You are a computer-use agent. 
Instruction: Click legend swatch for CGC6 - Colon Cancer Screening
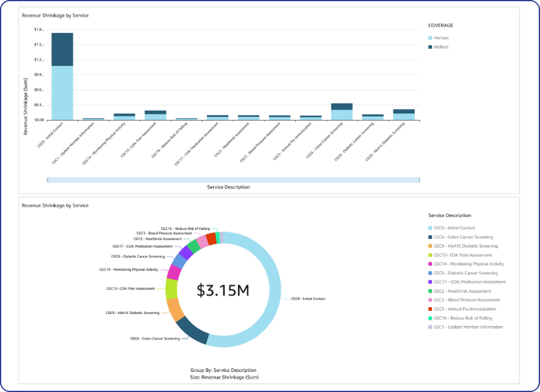pyautogui.click(x=430, y=237)
